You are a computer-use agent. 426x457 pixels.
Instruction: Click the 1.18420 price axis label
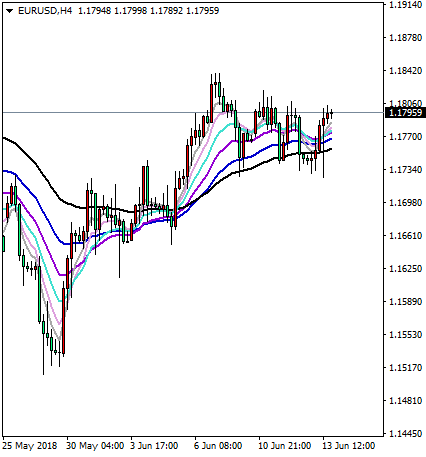pos(406,71)
